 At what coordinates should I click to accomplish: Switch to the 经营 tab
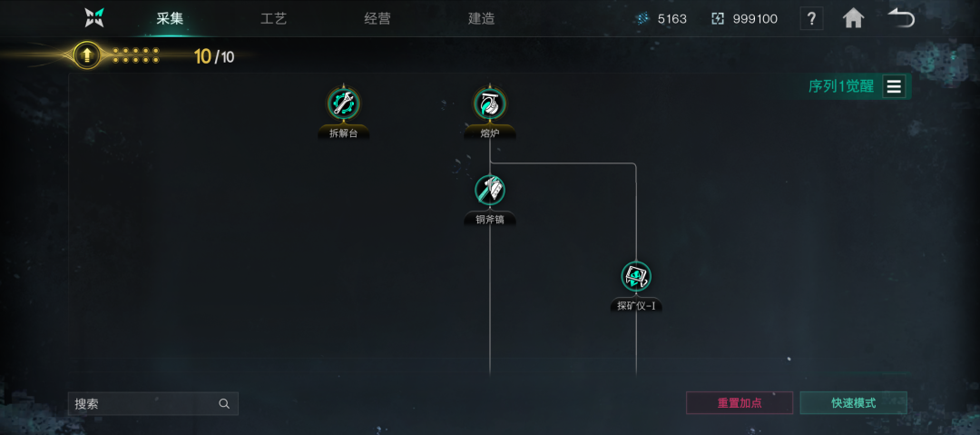pyautogui.click(x=377, y=18)
